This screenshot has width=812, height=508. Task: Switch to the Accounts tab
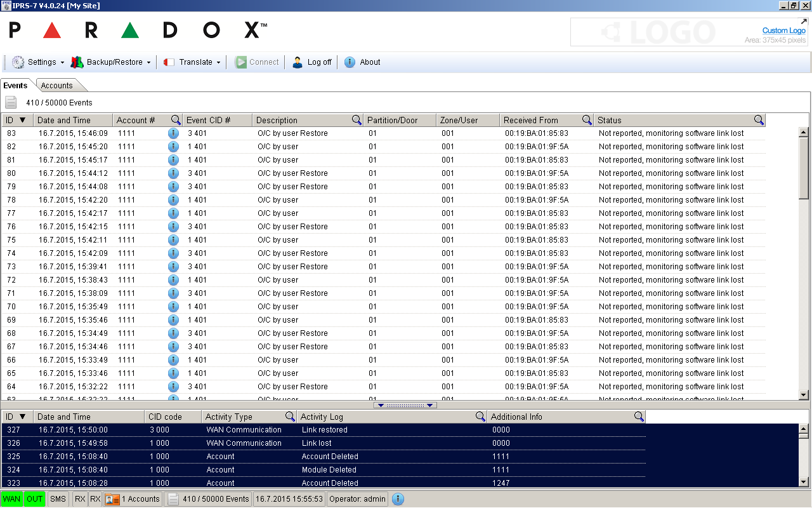click(x=57, y=86)
